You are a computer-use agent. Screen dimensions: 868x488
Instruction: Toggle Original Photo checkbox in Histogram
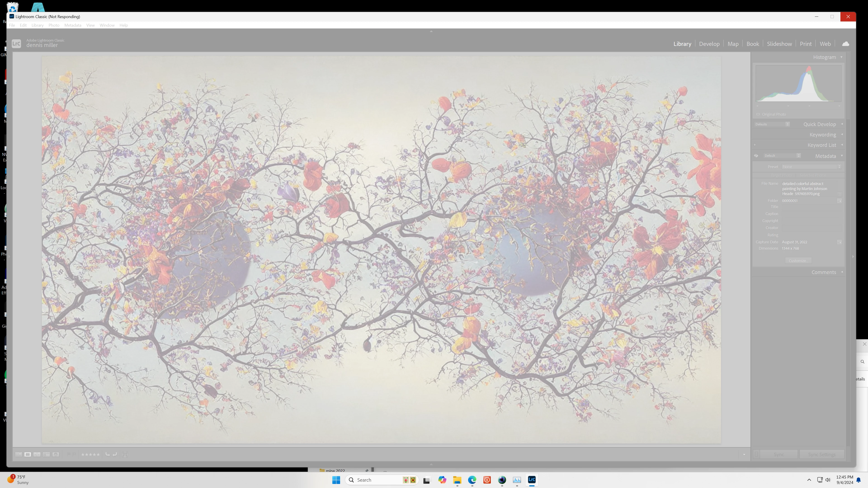(758, 114)
